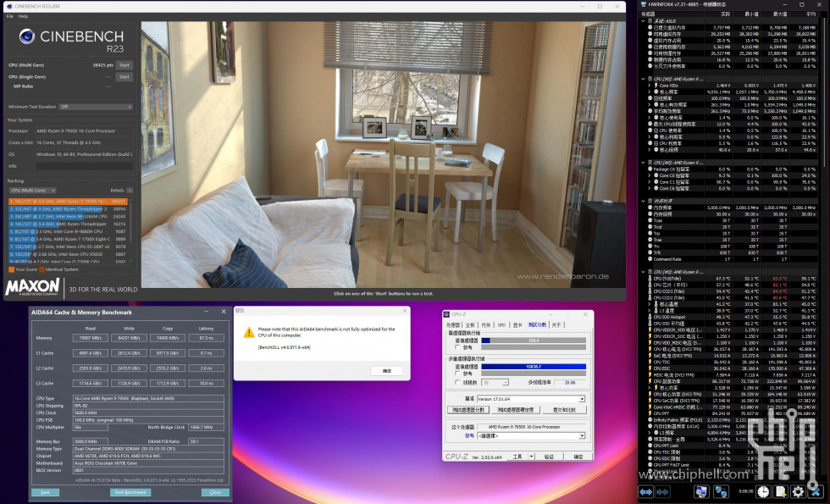Click the thermometer icon beside CPU CCD2 (Tdie)
830x504 pixels.
pos(650,297)
